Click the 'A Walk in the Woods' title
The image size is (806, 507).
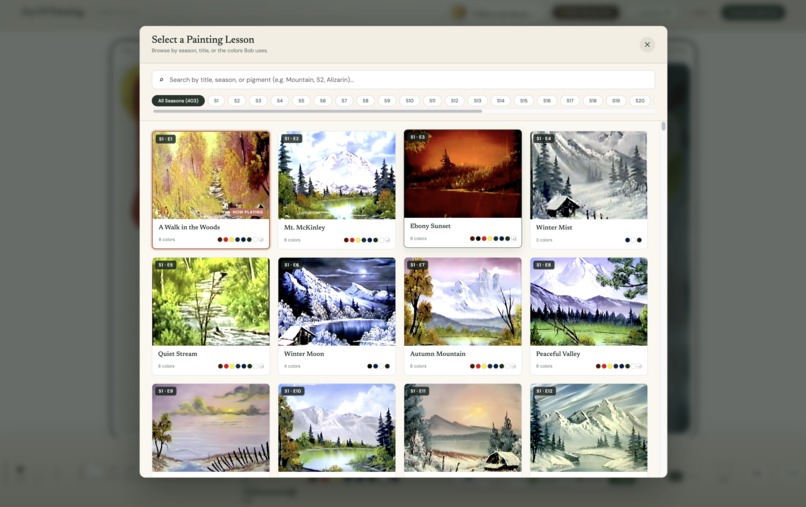pos(189,227)
